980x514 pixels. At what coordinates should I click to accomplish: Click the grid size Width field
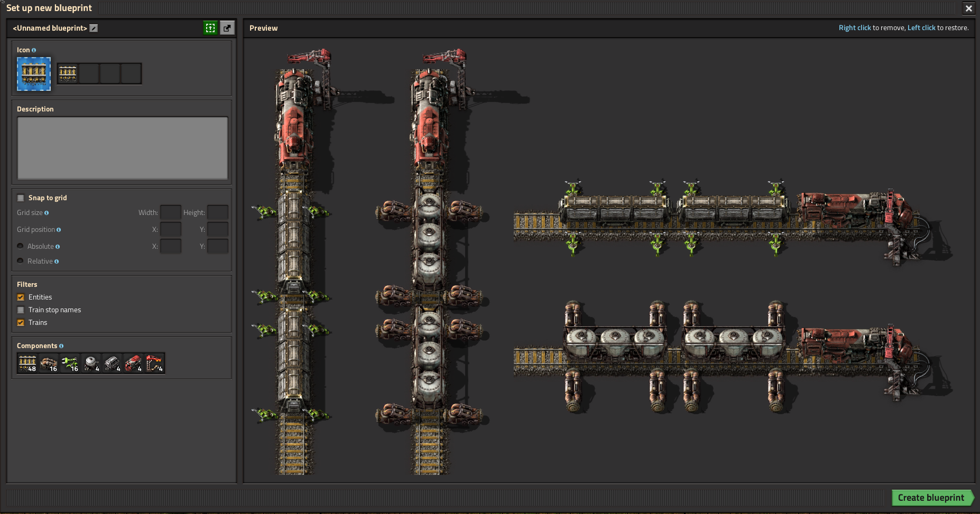coord(171,212)
